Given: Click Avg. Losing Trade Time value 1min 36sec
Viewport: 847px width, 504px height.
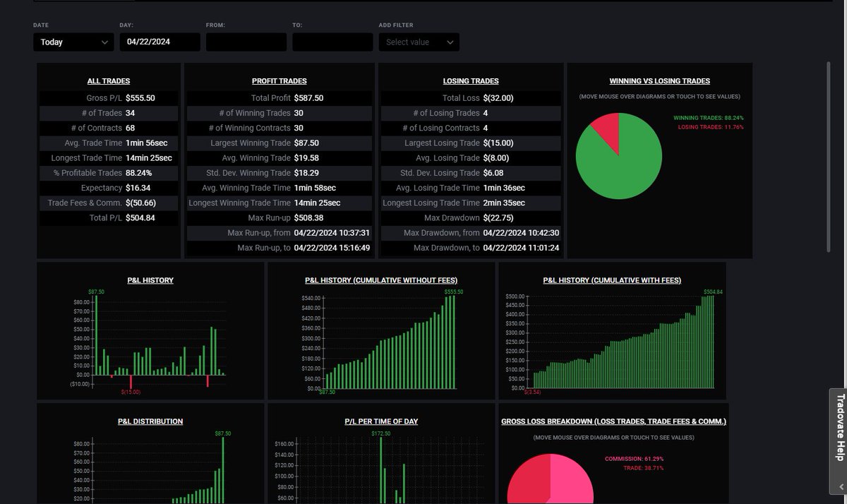Looking at the screenshot, I should coord(504,188).
